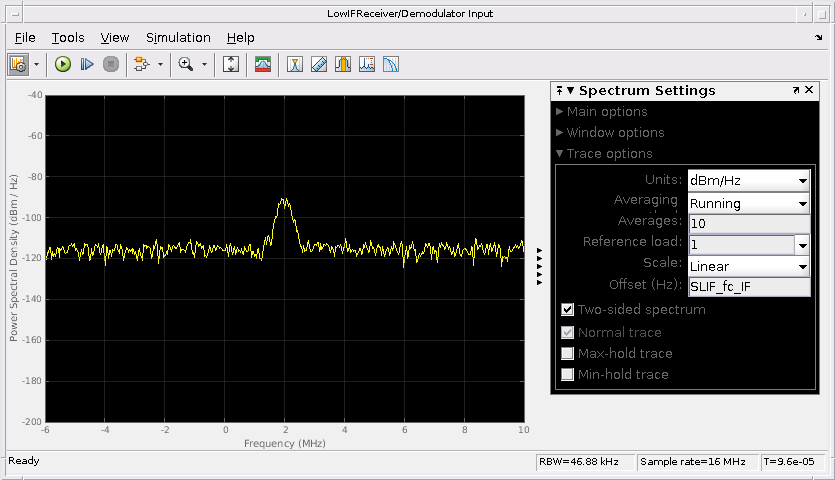Open Peak Finder ruler tool
The height and width of the screenshot is (480, 835).
tap(319, 64)
